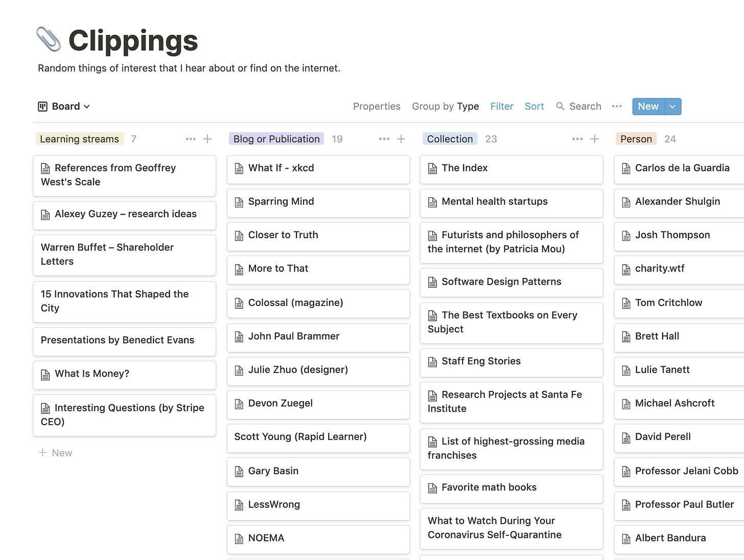Click page icon of Carlos de la Guardia card
The height and width of the screenshot is (560, 744).
point(626,169)
